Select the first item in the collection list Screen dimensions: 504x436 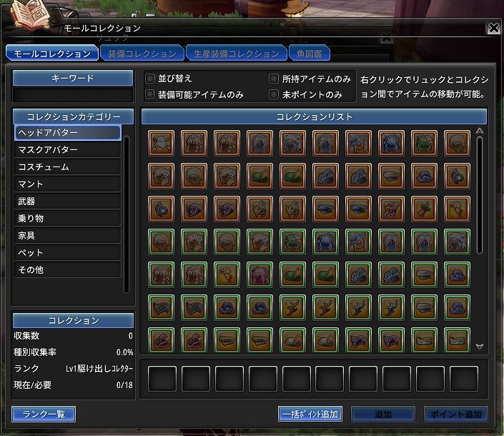click(x=161, y=142)
